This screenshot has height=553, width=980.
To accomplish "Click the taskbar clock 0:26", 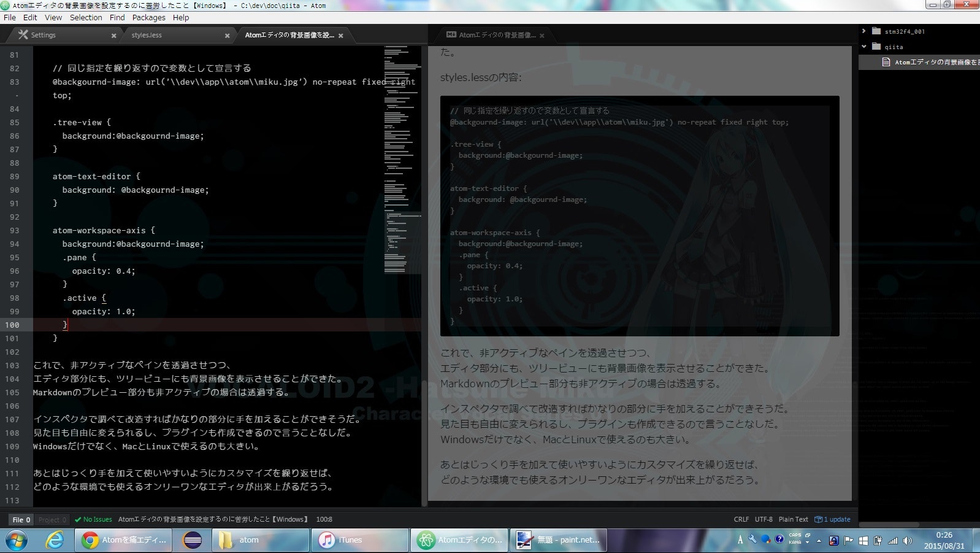I will [x=944, y=535].
